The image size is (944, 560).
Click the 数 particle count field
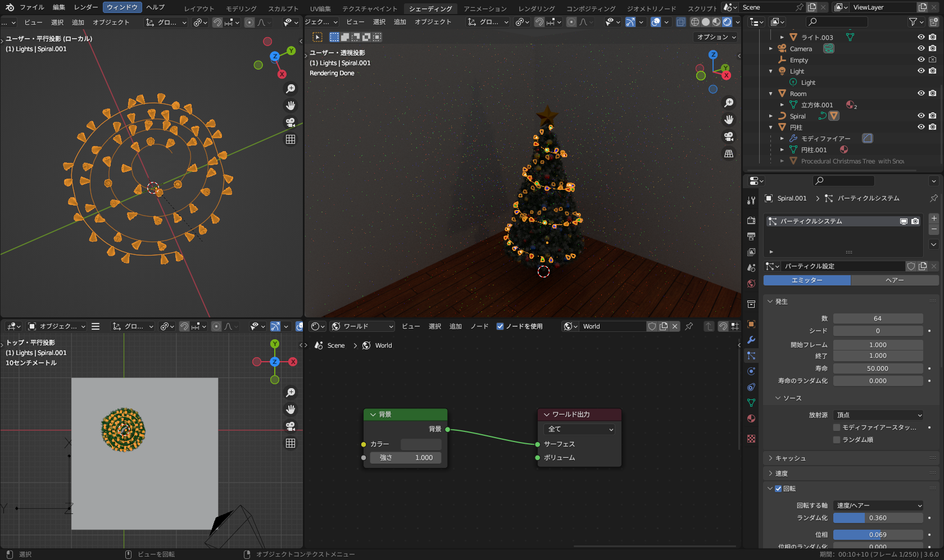click(878, 318)
